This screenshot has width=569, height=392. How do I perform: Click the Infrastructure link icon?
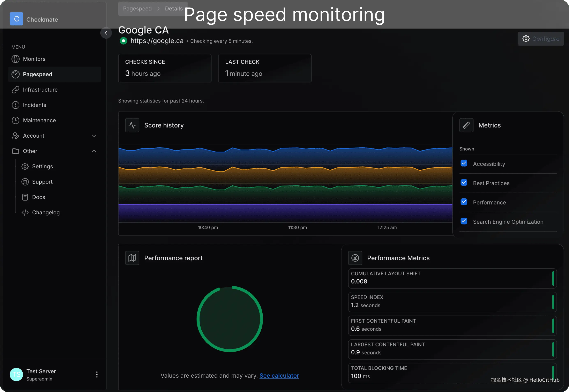coord(15,90)
